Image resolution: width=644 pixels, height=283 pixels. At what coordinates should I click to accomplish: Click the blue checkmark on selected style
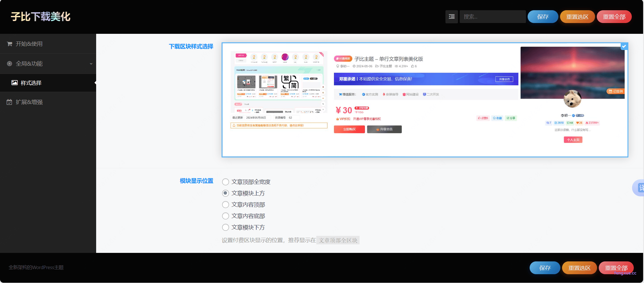pos(624,46)
